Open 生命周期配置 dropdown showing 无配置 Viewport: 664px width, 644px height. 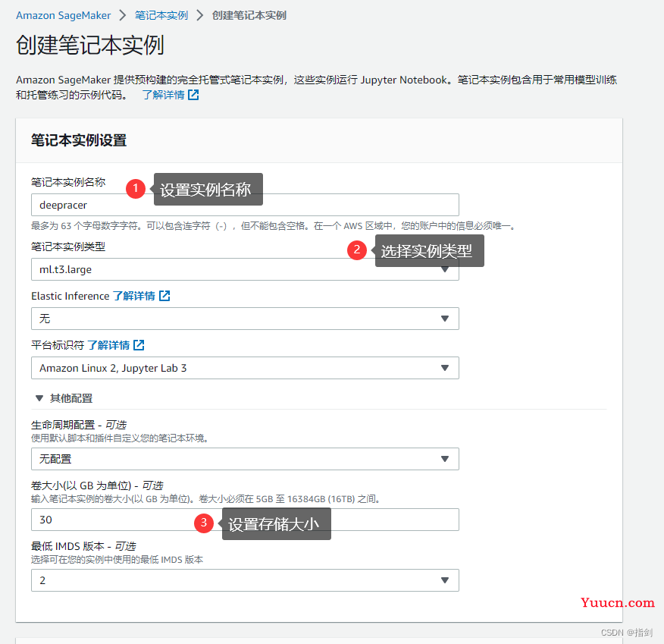tap(245, 459)
